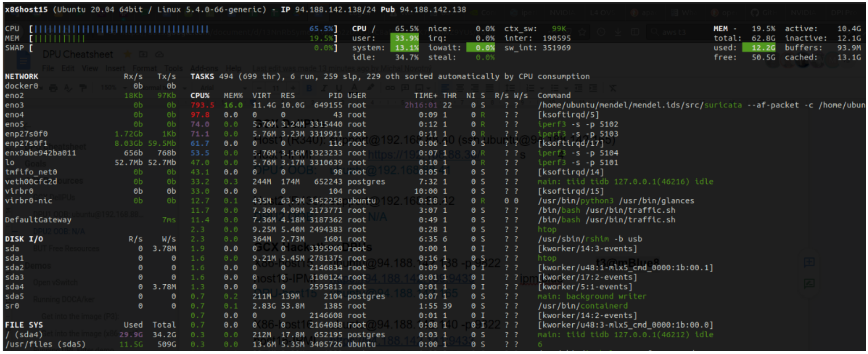Viewport: 868px width, 354px height.
Task: Click the PID column header
Action: click(335, 96)
